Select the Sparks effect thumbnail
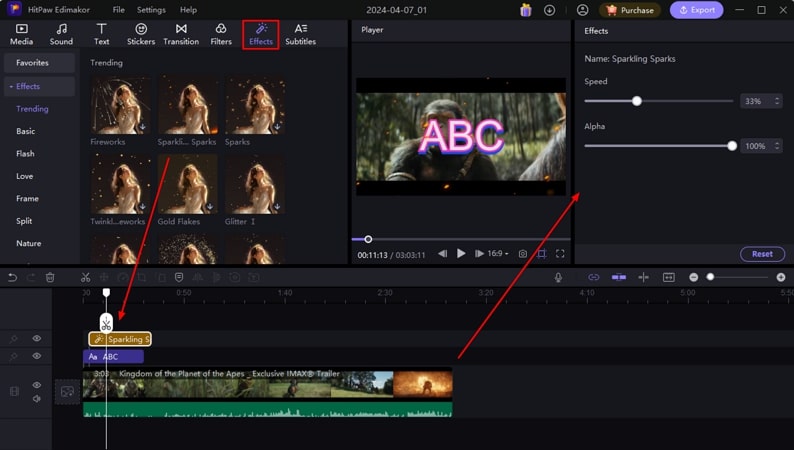 click(x=255, y=105)
